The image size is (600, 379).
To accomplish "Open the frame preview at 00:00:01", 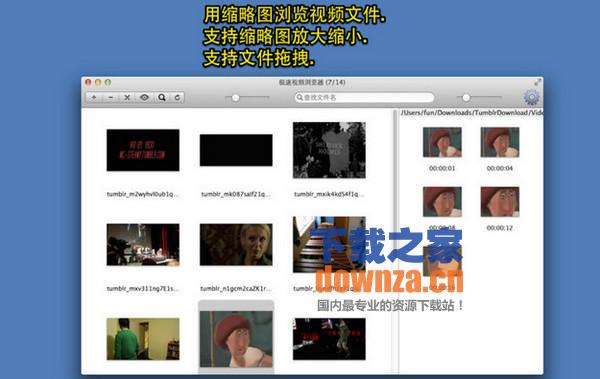I will (442, 142).
